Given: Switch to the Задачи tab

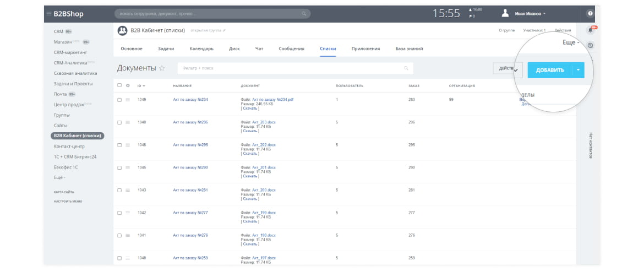Looking at the screenshot, I should point(166,48).
